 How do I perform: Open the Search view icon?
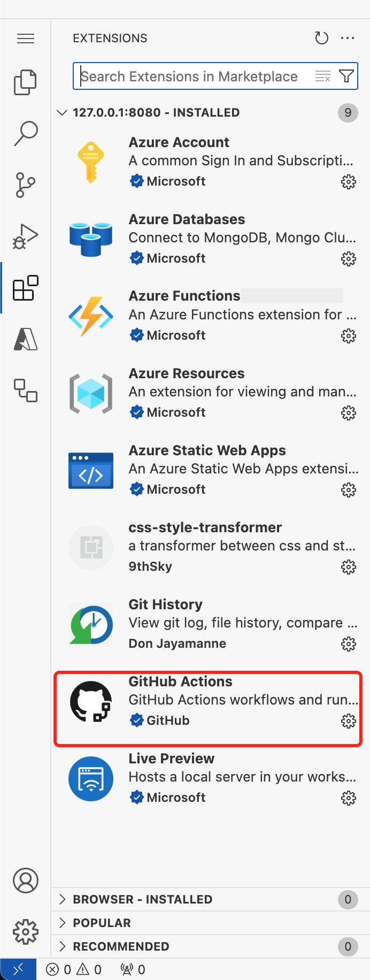[25, 133]
